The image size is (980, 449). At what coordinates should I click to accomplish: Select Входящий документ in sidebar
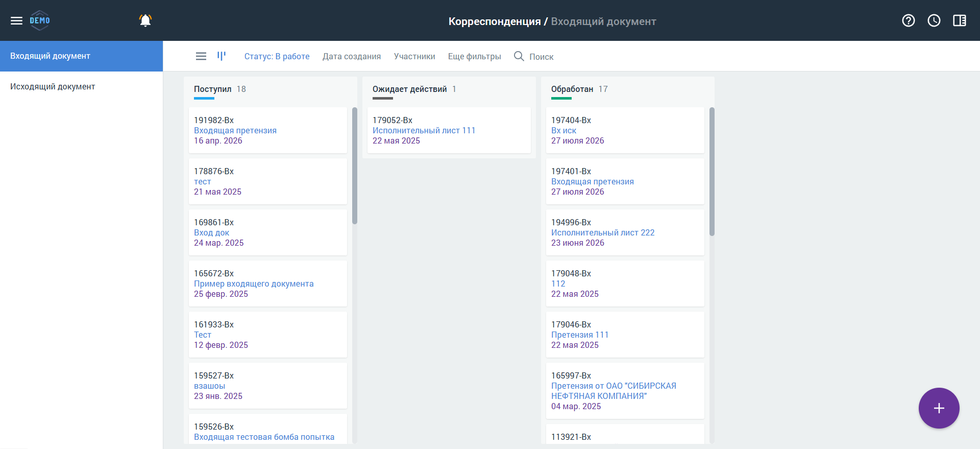point(82,56)
